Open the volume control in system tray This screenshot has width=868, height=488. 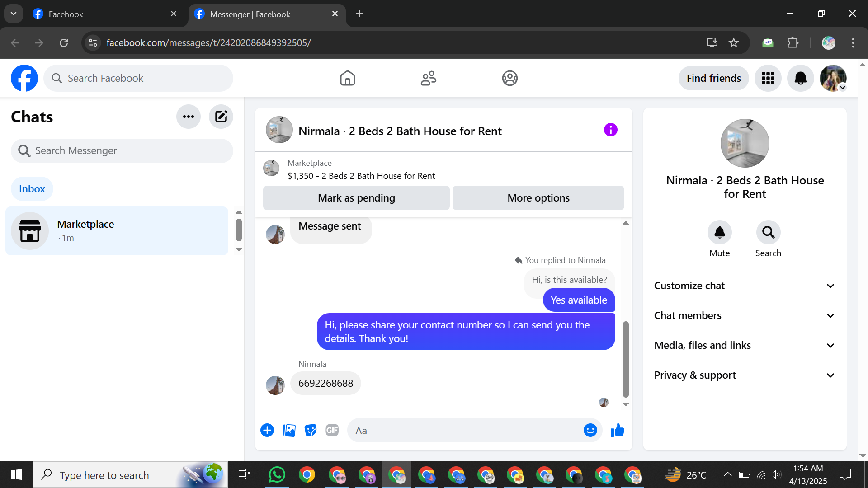776,474
